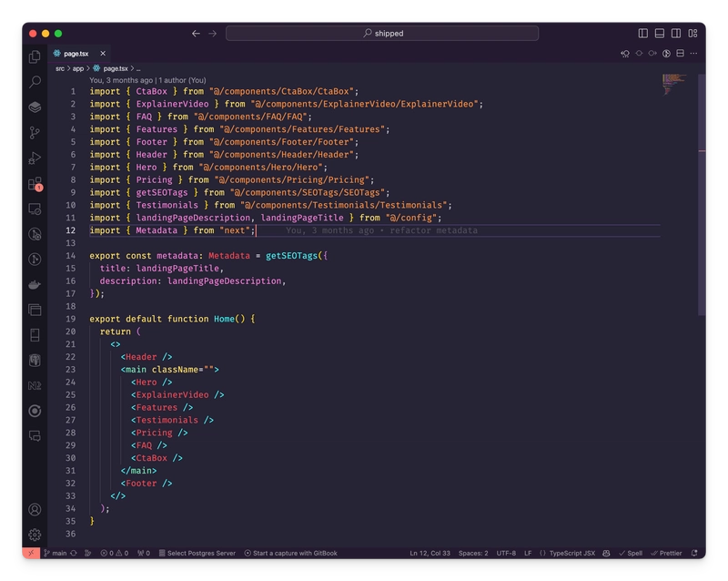728x581 pixels.
Task: Click the '<CtaBox />' tag on line 30
Action: [157, 458]
